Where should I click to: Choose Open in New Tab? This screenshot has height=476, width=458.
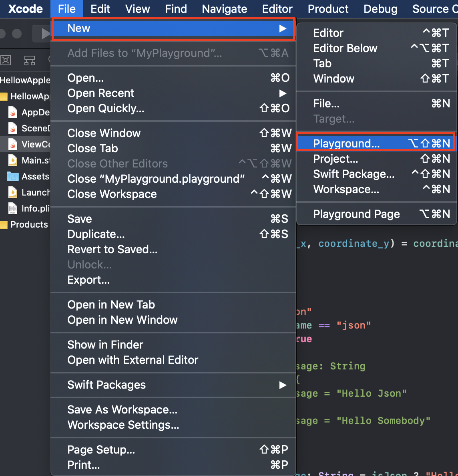[173, 305]
